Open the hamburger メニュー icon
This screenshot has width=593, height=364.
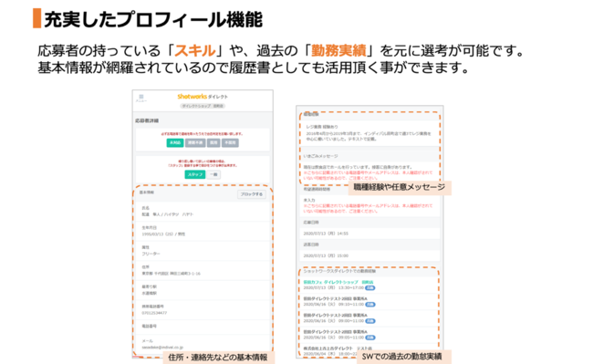pos(141,98)
